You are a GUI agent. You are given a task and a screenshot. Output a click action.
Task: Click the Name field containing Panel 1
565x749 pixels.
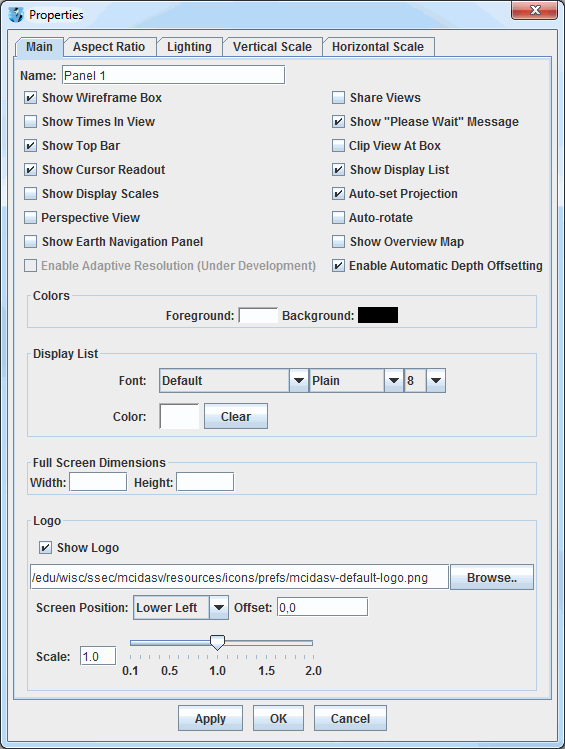click(x=173, y=75)
